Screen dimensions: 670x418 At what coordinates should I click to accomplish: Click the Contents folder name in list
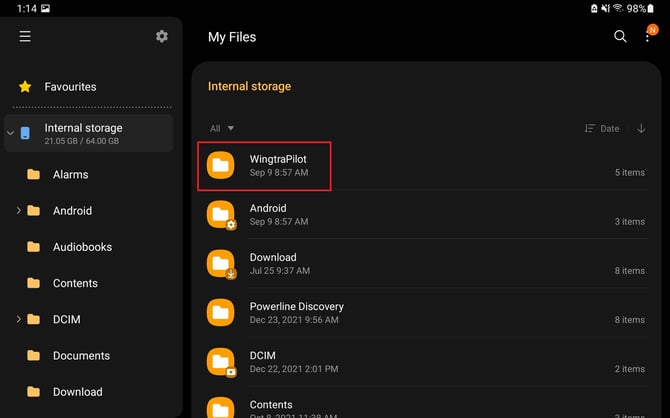coord(271,405)
